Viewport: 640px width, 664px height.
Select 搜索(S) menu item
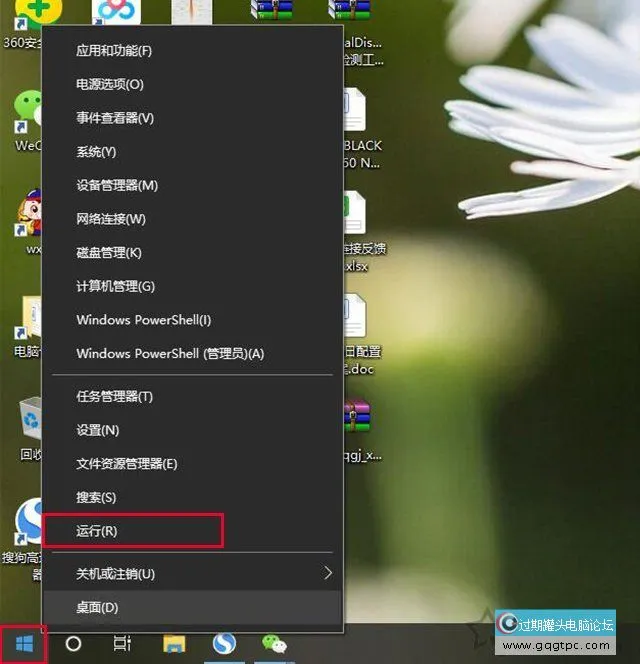(192, 497)
